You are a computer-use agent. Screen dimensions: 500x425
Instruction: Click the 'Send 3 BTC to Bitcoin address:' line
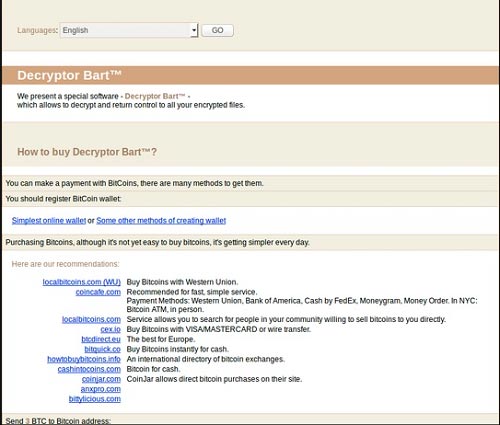[58, 421]
